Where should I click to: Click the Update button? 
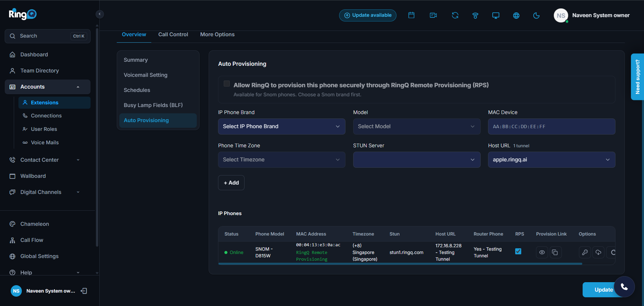[603, 290]
